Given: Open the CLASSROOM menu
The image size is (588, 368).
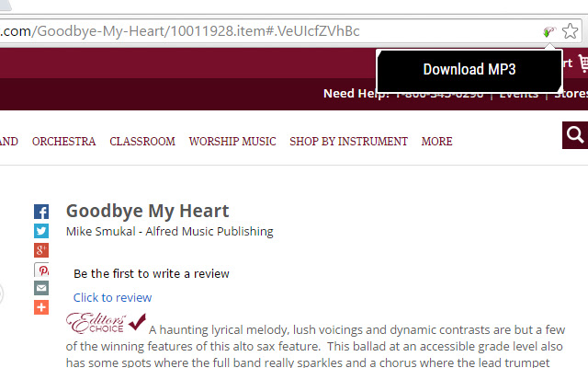Looking at the screenshot, I should tap(142, 142).
